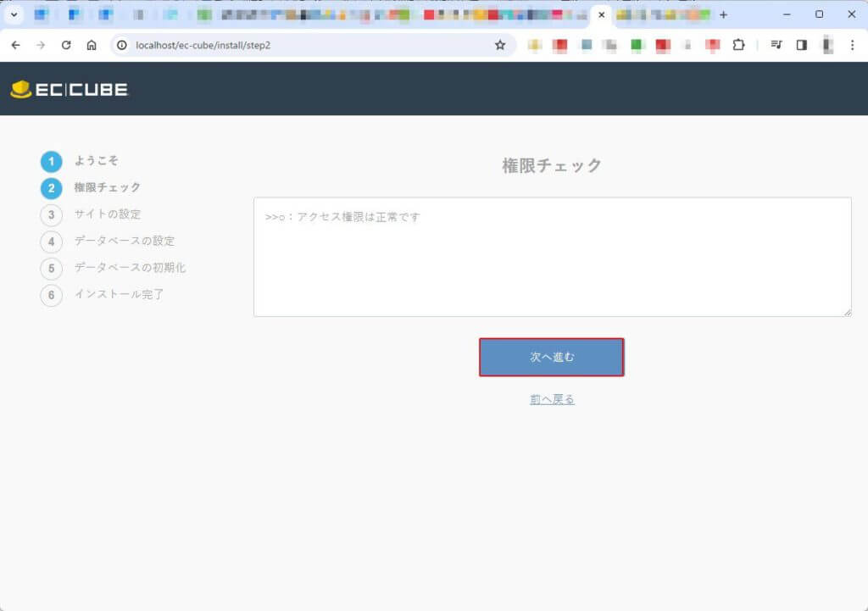The image size is (868, 611).
Task: Reload the current page
Action: coord(66,45)
